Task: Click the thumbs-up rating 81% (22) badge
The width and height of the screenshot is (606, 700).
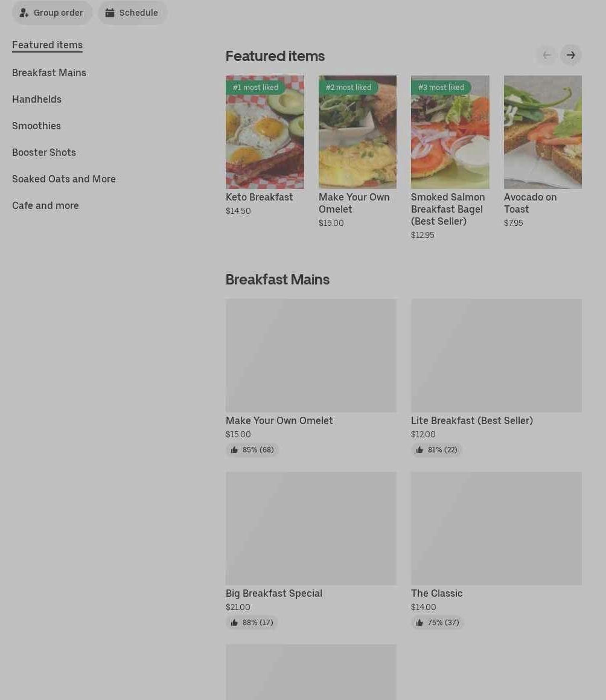Action: 436,449
